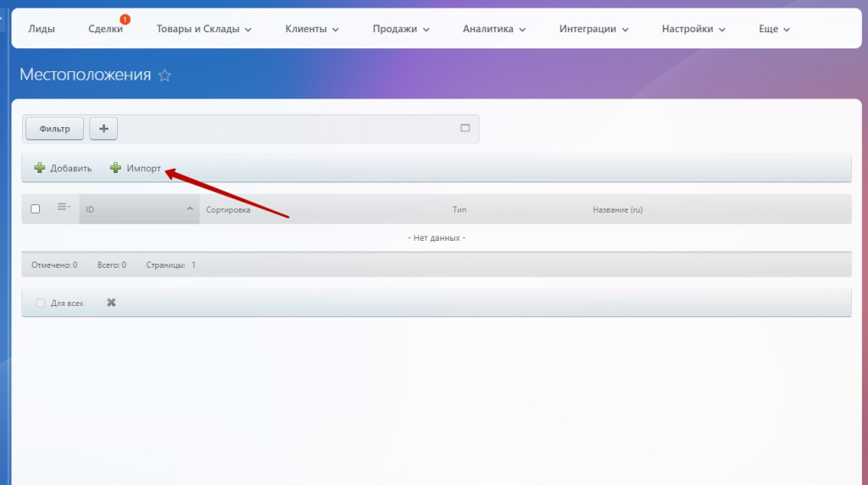Open the Еще dropdown menu
The image size is (868, 485).
pyautogui.click(x=774, y=29)
